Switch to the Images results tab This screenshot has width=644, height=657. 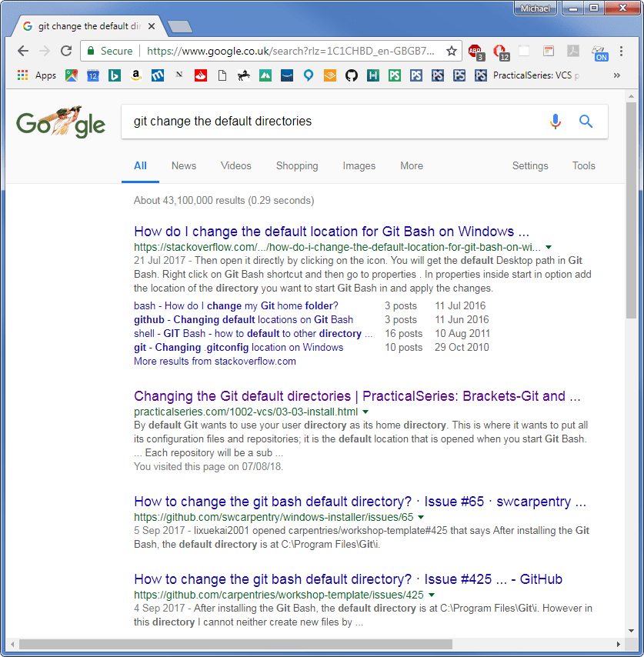[359, 166]
